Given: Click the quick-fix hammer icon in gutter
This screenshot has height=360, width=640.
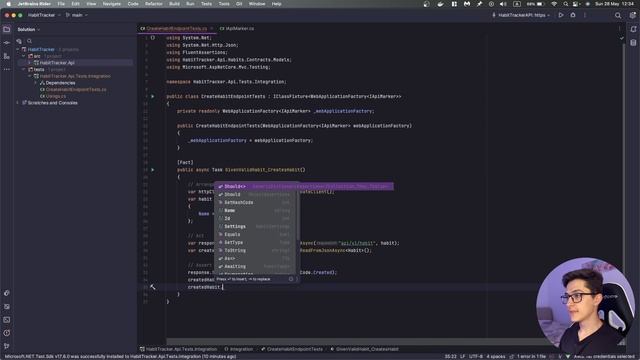Looking at the screenshot, I should [x=153, y=287].
